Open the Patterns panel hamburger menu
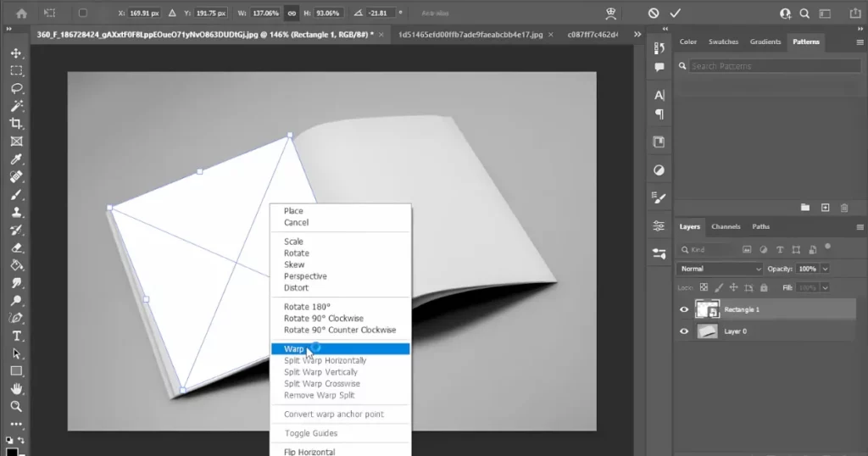This screenshot has width=868, height=456. [x=860, y=42]
